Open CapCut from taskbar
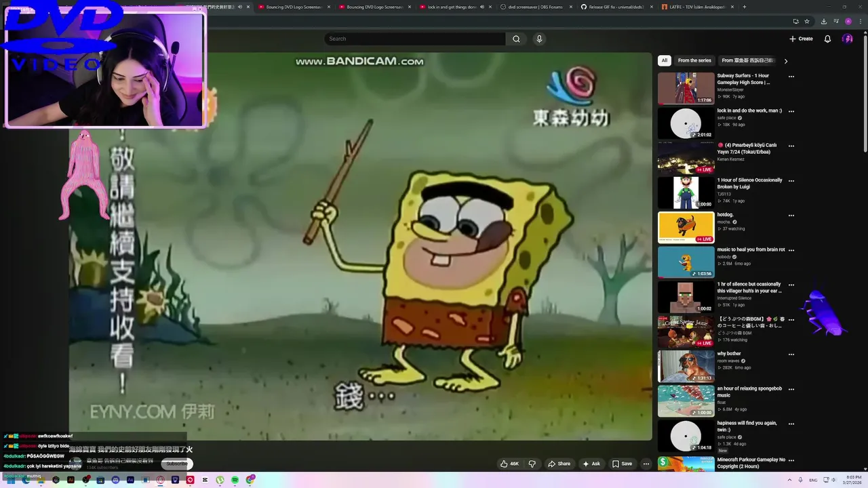 pyautogui.click(x=205, y=480)
